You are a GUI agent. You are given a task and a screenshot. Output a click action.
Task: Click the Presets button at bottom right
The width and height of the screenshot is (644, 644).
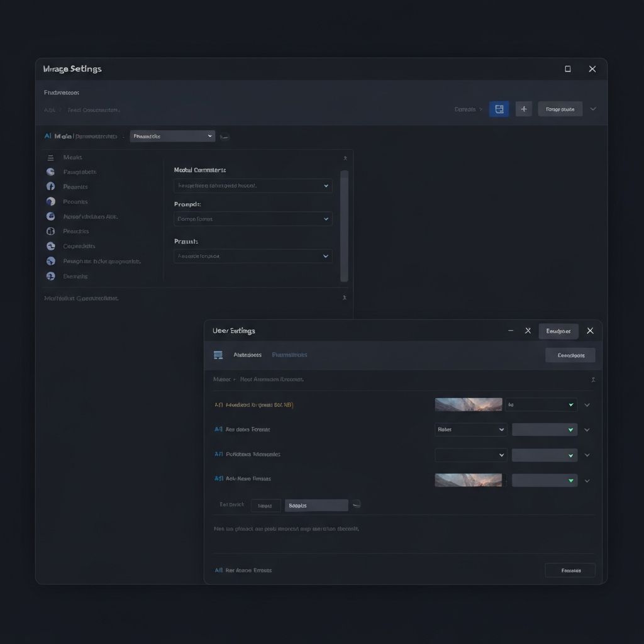point(569,570)
